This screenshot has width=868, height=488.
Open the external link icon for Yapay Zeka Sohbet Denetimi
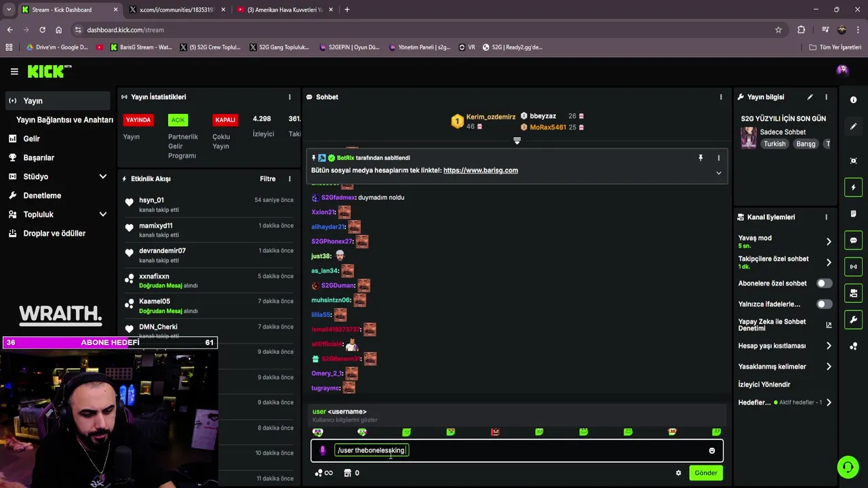[829, 325]
